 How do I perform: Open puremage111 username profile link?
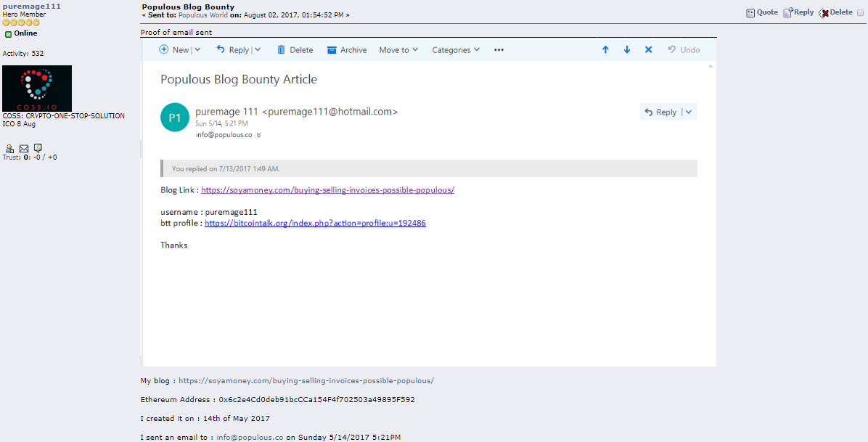(x=31, y=6)
